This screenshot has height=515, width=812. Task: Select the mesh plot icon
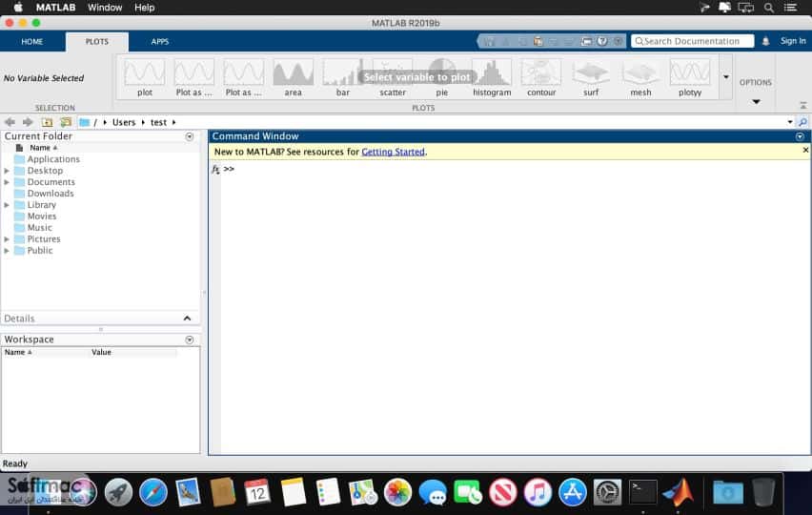click(640, 77)
